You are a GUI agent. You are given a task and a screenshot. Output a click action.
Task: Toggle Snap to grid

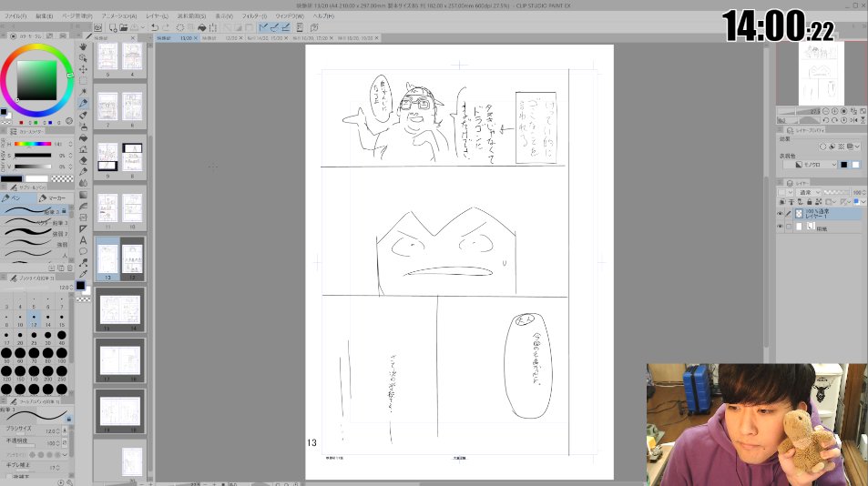[286, 27]
